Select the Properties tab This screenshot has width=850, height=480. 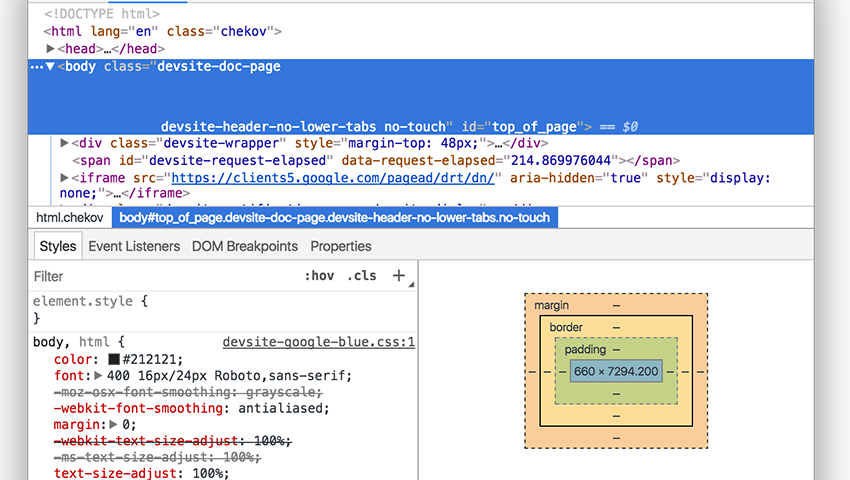pos(340,246)
